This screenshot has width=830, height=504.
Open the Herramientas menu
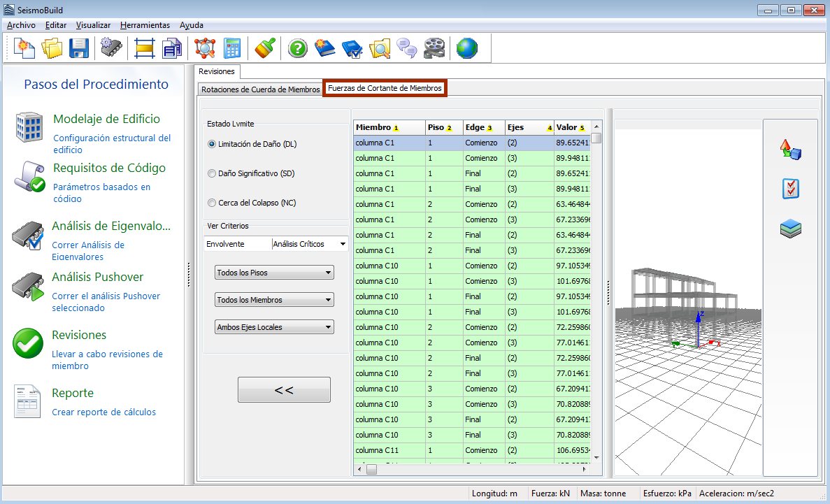[145, 25]
